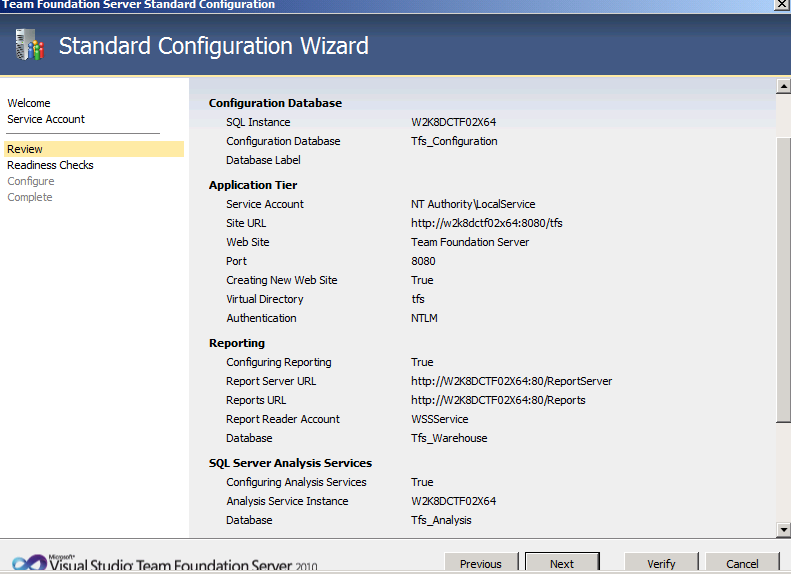The height and width of the screenshot is (574, 791).
Task: Cancel the configuration wizard
Action: coord(742,564)
